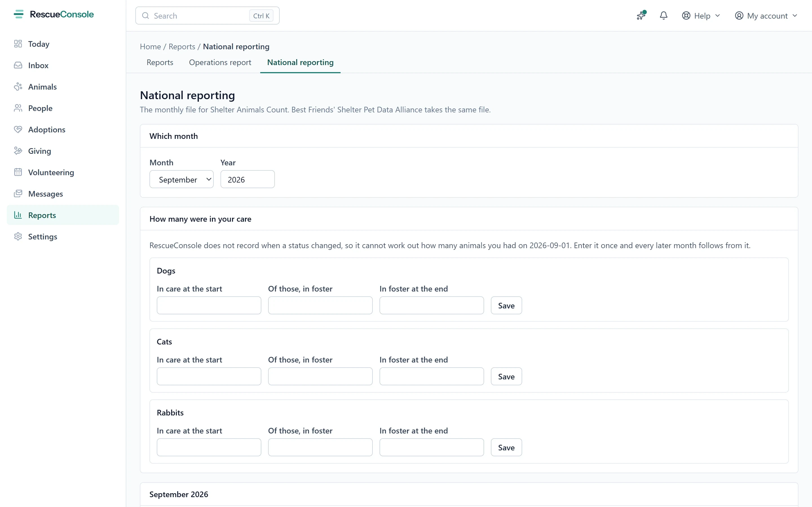Click the Home breadcrumb link

150,46
